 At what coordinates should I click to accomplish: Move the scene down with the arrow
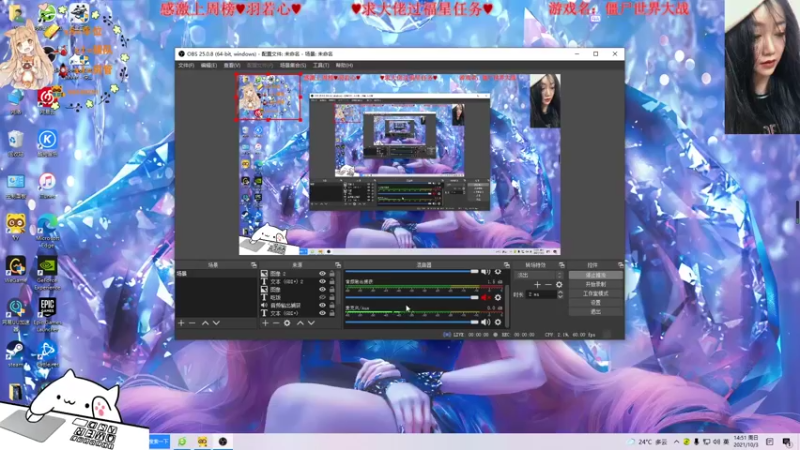216,323
